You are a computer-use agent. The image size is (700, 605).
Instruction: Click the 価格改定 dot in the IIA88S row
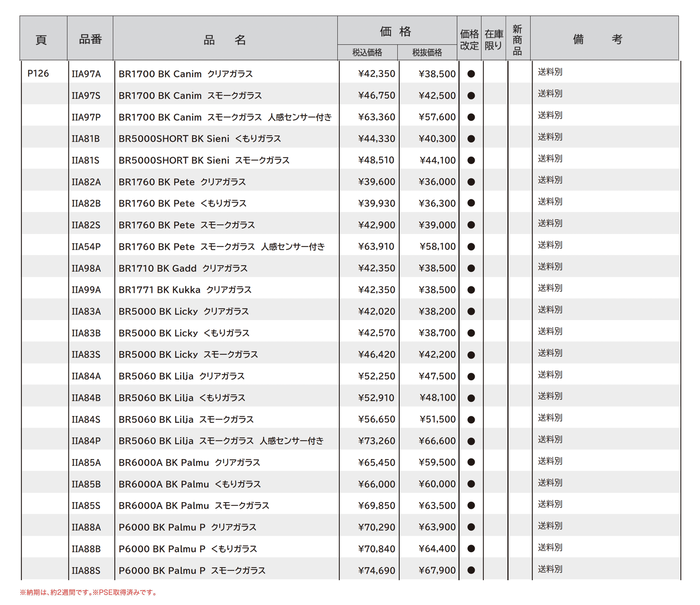point(471,570)
